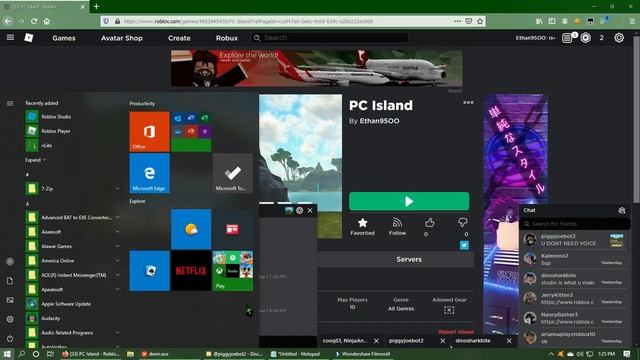The height and width of the screenshot is (360, 640).
Task: Switch to Untitled Notepad in taskbar
Action: (x=296, y=354)
